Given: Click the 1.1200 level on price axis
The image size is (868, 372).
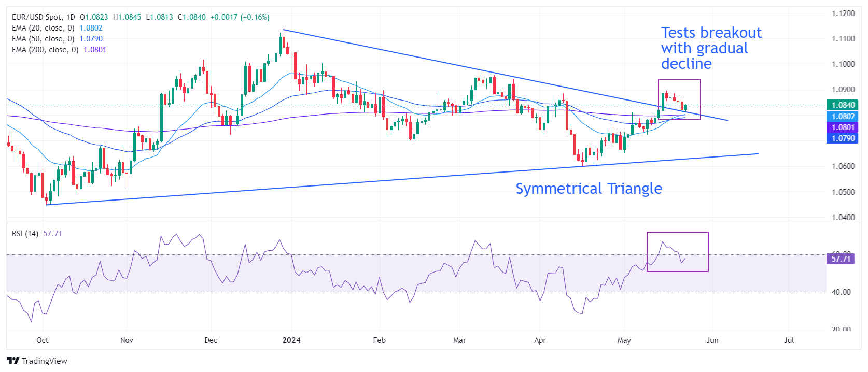Looking at the screenshot, I should pos(843,13).
